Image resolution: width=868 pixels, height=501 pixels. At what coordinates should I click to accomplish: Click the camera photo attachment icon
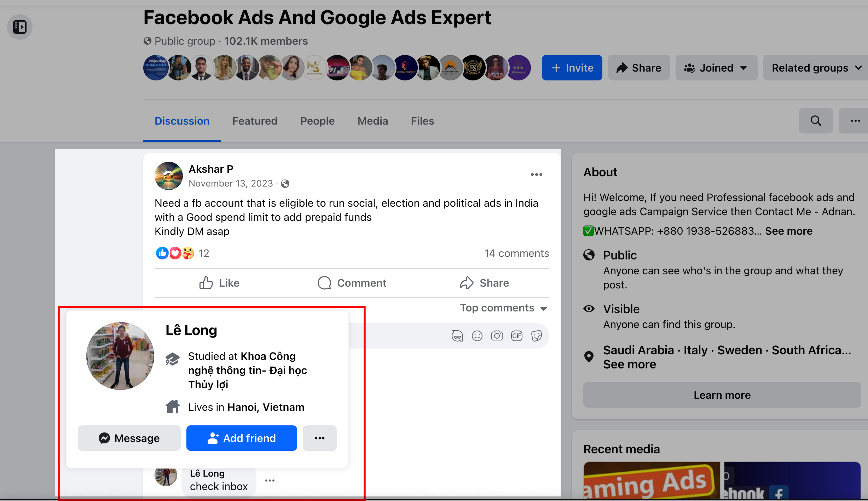click(497, 335)
